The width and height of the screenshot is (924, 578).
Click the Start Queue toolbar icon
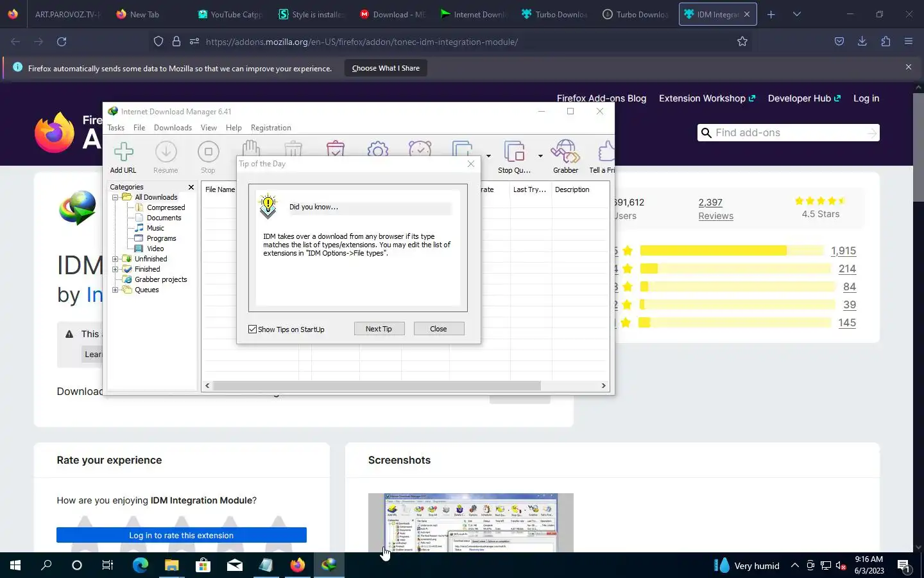coord(462,148)
